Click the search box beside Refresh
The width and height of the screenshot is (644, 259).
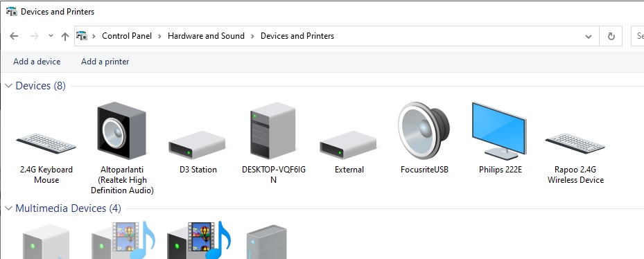click(x=638, y=36)
